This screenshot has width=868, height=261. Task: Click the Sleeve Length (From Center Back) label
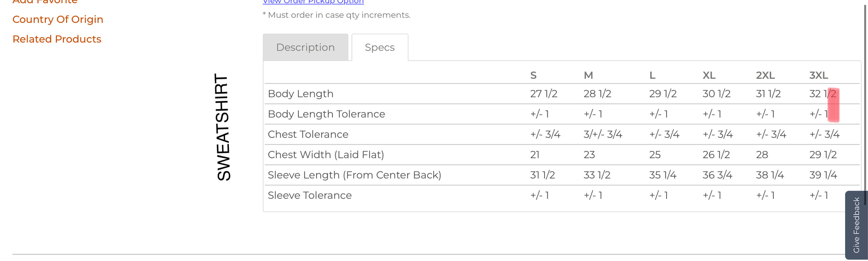(x=354, y=175)
